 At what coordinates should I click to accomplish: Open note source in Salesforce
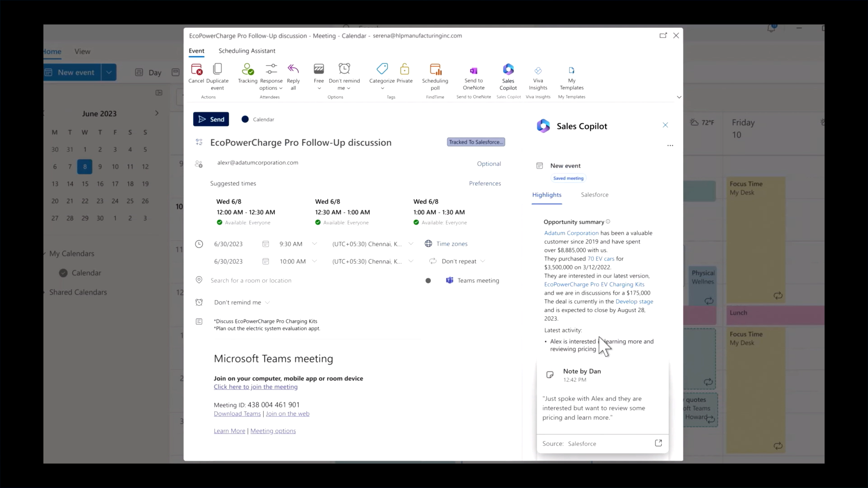[658, 443]
